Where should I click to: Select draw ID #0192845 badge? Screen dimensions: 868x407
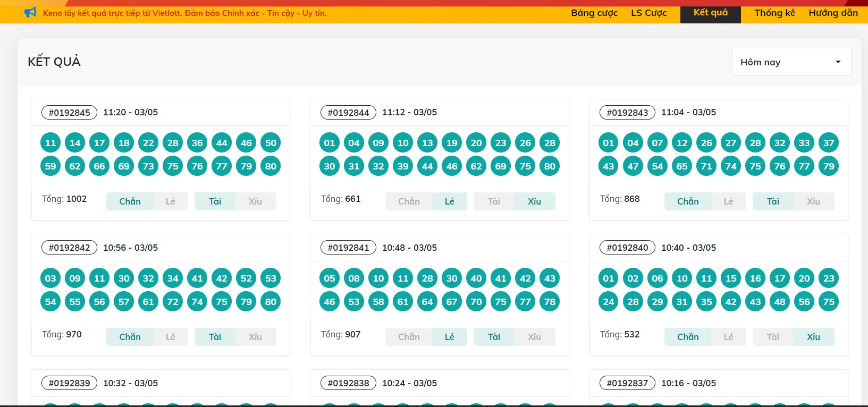click(70, 113)
